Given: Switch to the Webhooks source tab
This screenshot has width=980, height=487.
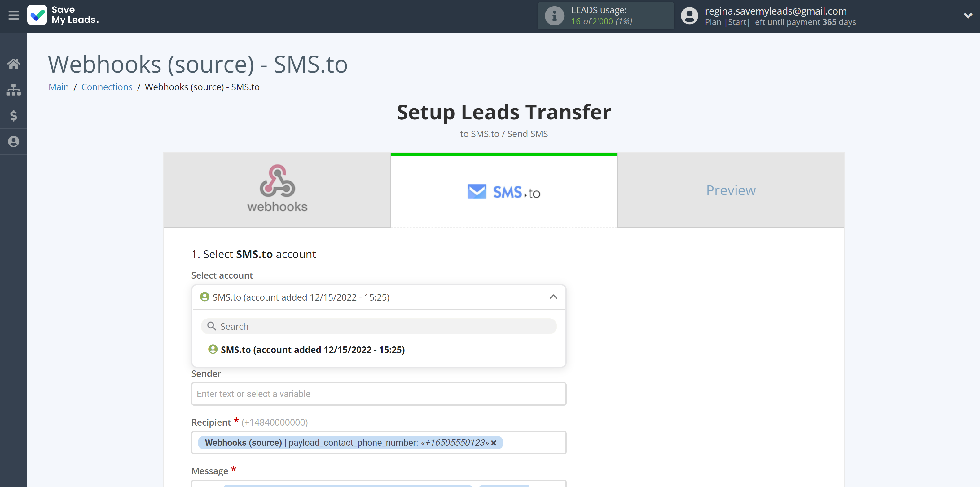Looking at the screenshot, I should [277, 190].
